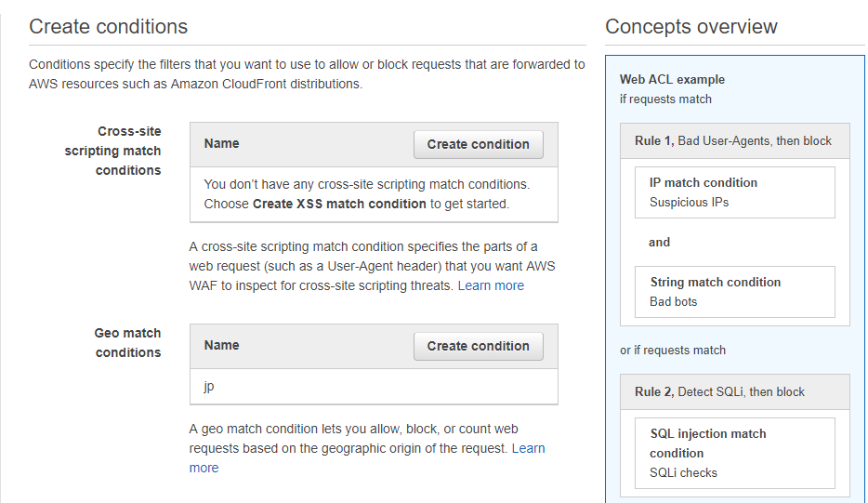Click Create condition for Geo match
This screenshot has height=503, width=868.
tap(478, 346)
